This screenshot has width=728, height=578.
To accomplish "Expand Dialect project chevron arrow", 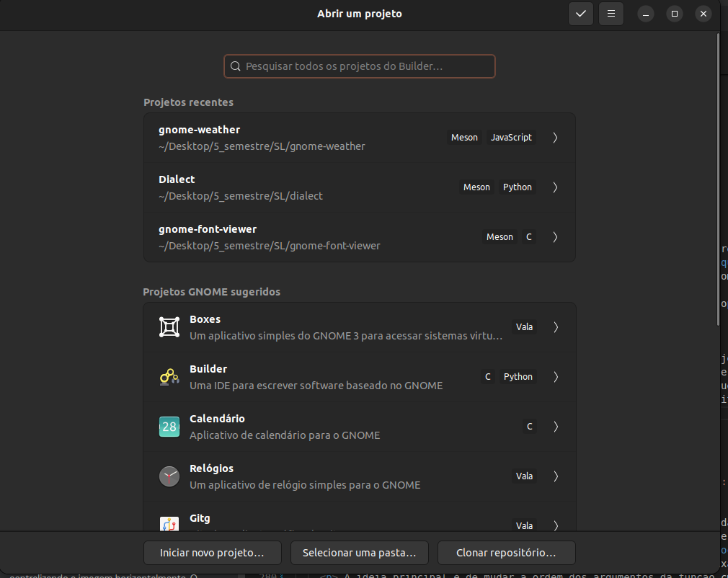I will (x=555, y=187).
